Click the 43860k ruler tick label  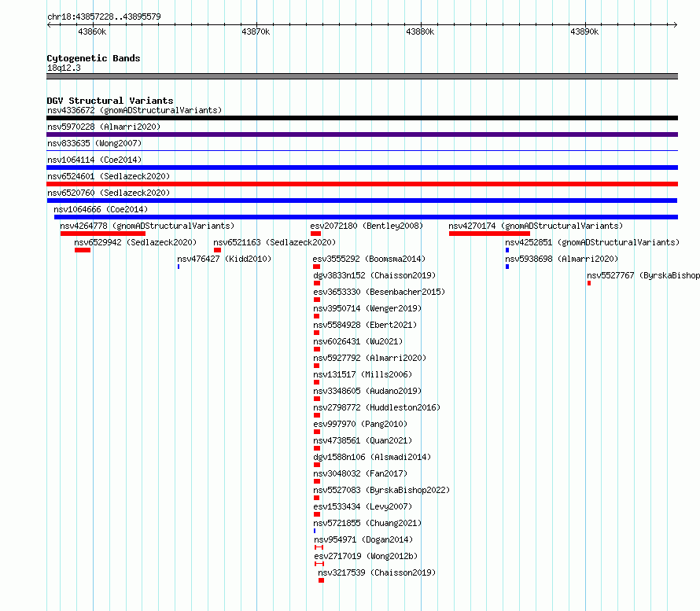click(x=92, y=31)
